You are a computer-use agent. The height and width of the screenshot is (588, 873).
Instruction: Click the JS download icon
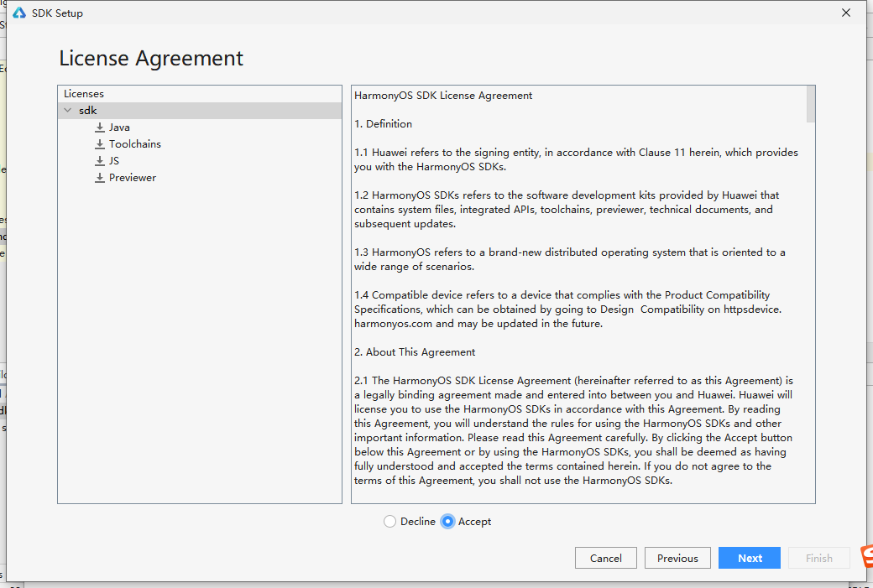click(100, 161)
